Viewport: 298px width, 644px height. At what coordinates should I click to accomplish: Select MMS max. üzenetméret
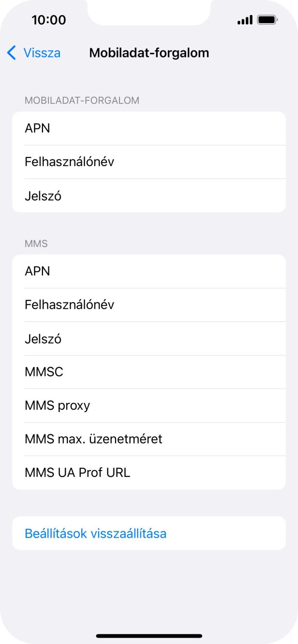149,439
